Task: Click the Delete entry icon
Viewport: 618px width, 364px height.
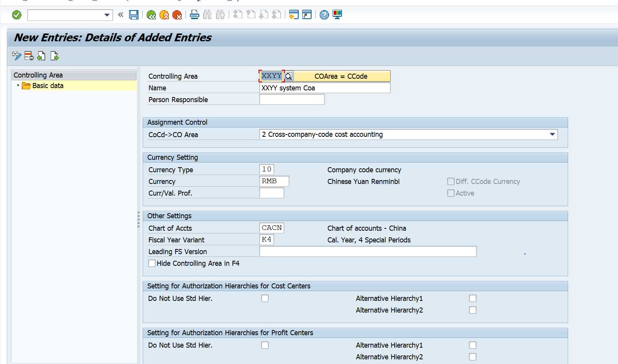Action: (29, 56)
